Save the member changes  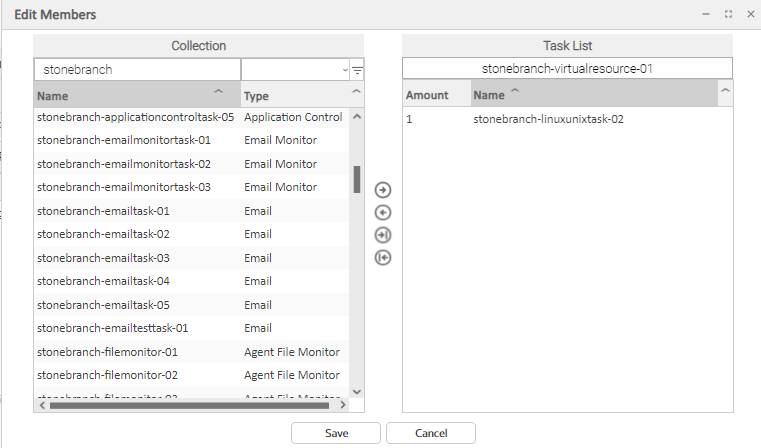pos(336,433)
